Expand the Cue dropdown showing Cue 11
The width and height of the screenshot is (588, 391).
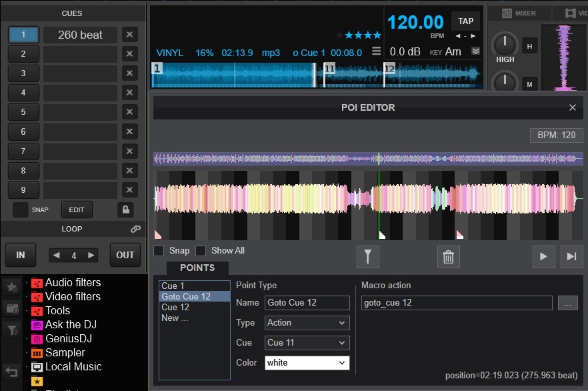coord(307,343)
